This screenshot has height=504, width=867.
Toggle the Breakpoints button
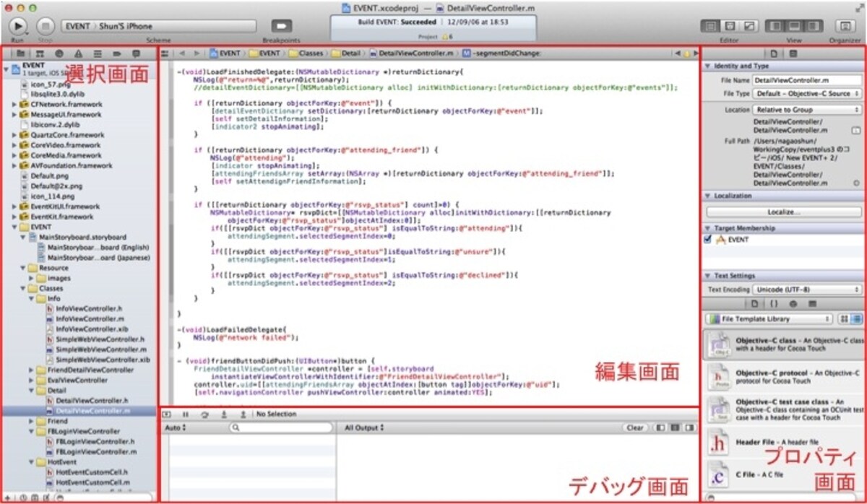tap(281, 25)
